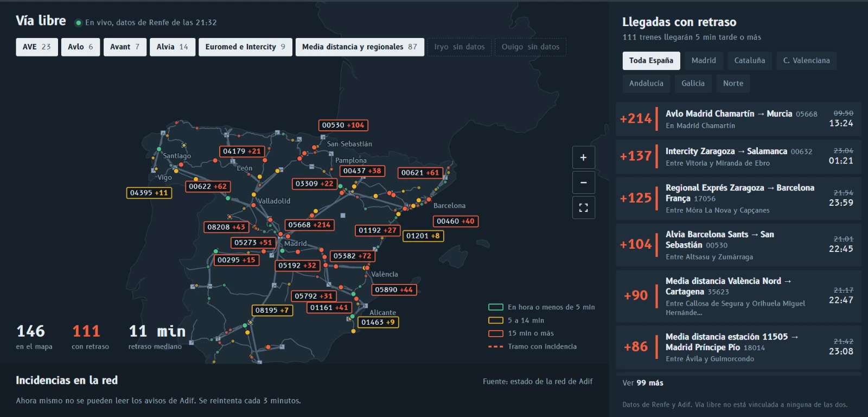Screen dimensions: 868x417
Task: Select train label 00530 +104 on map
Action: tap(343, 125)
